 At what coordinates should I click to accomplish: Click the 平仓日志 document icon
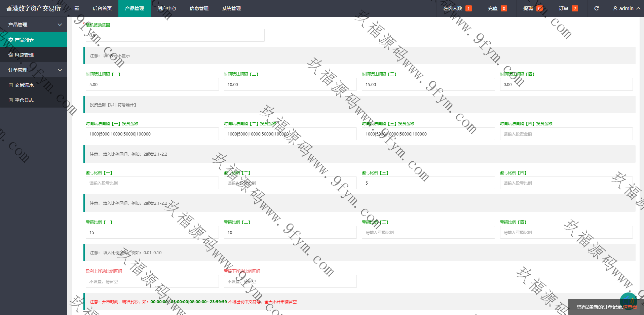coord(11,100)
